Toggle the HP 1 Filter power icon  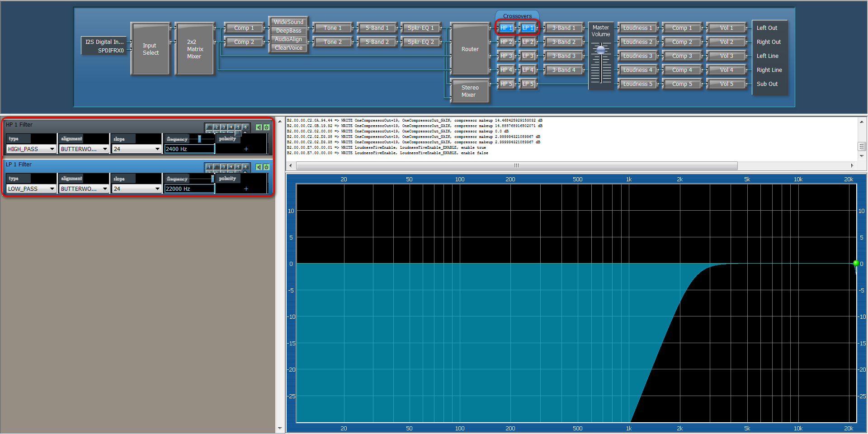coord(266,127)
